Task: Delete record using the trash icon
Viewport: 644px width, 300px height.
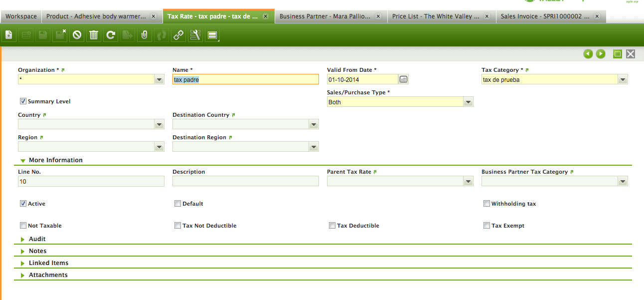Action: (94, 35)
